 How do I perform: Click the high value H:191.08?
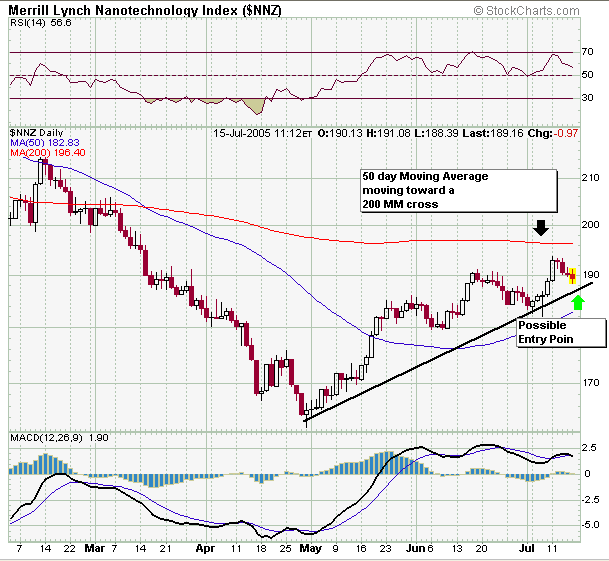click(388, 133)
